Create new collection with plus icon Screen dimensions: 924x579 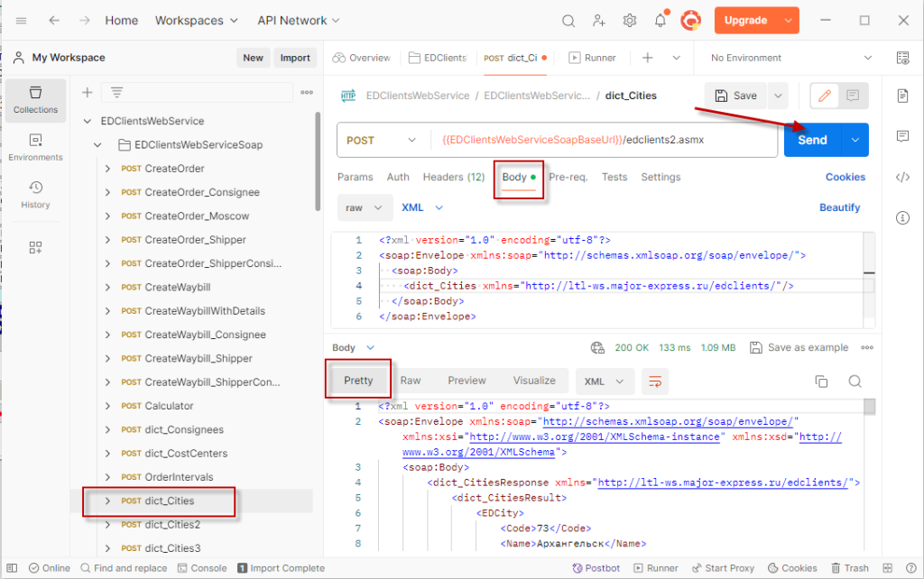pyautogui.click(x=88, y=93)
